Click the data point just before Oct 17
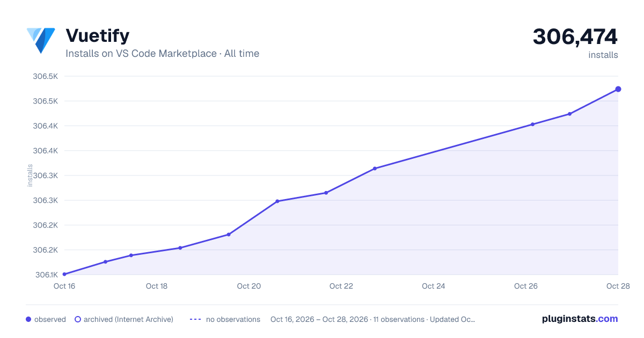The height and width of the screenshot is (338, 644). click(x=105, y=262)
